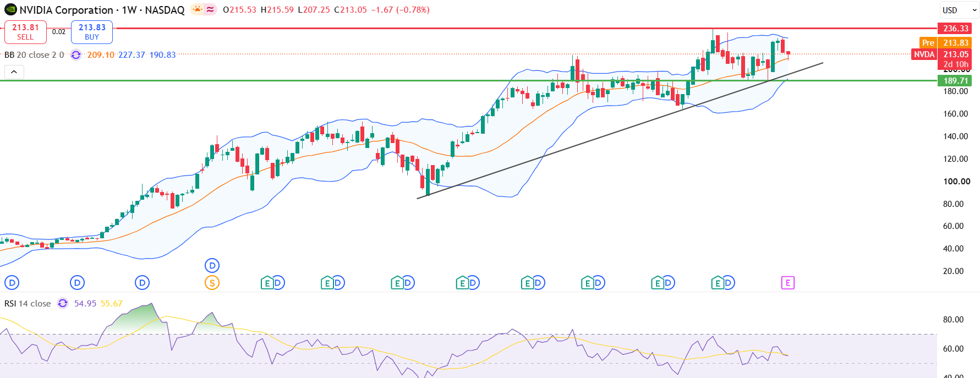980x378 pixels.
Task: Click the orange stock split S marker
Action: point(212,283)
